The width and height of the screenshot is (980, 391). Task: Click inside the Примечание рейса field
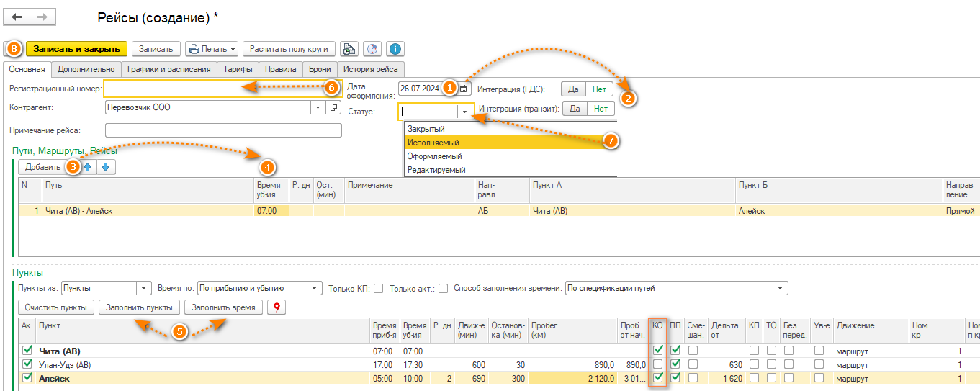pyautogui.click(x=222, y=130)
